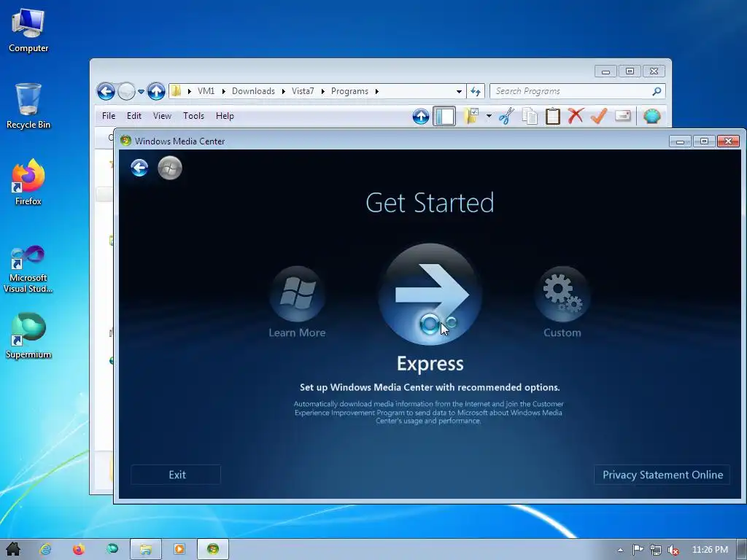Select the Microsoft Visual Studio shortcut
The image size is (747, 560).
click(x=28, y=269)
